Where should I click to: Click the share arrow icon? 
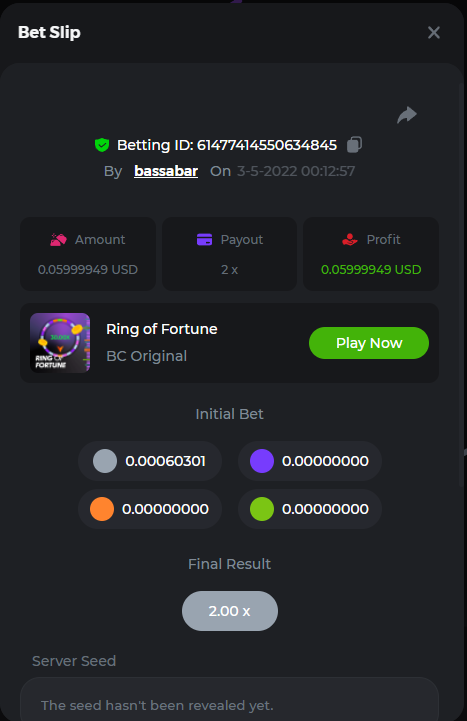407,115
